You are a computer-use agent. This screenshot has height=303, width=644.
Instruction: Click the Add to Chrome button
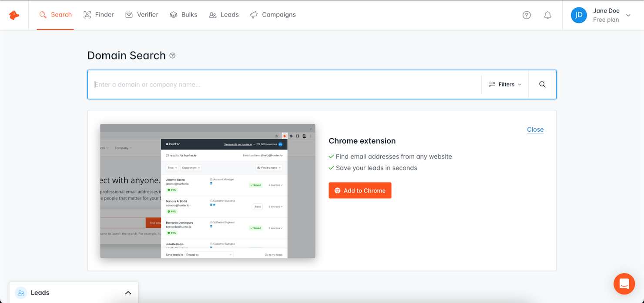[360, 190]
